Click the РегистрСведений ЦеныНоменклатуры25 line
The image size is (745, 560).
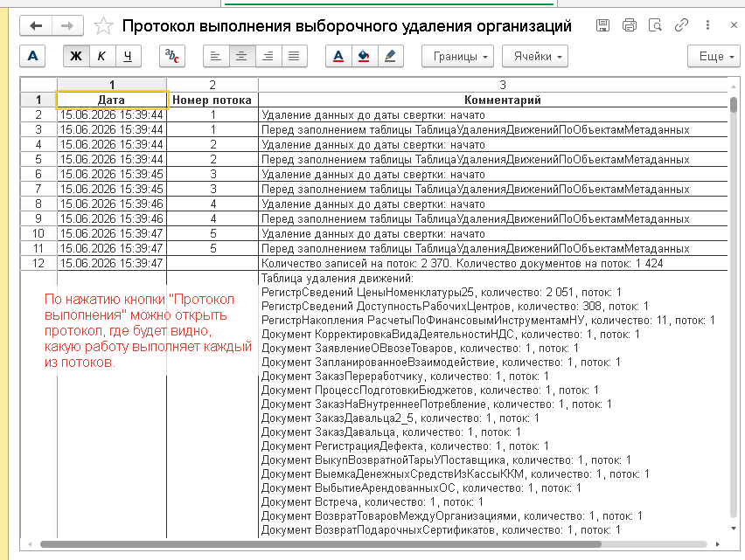pos(442,293)
